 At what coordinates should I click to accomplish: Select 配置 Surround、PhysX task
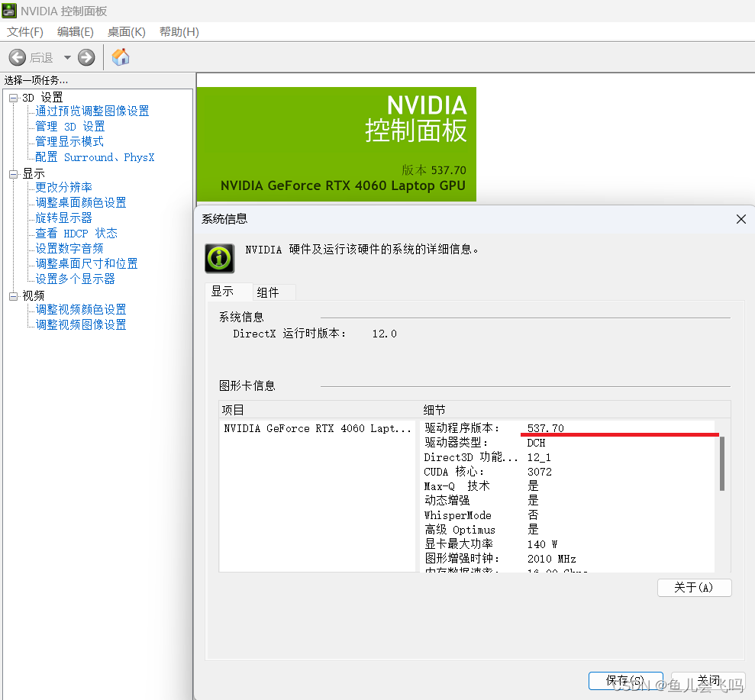click(95, 157)
